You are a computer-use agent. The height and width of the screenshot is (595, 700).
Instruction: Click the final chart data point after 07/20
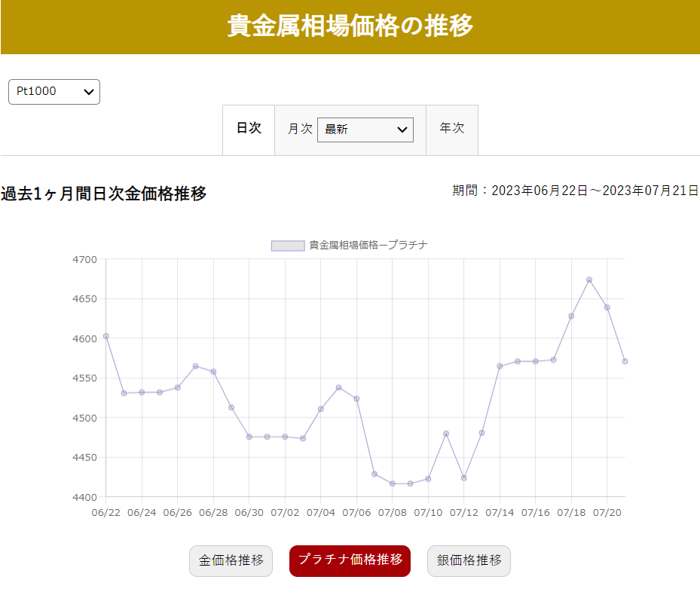point(625,362)
